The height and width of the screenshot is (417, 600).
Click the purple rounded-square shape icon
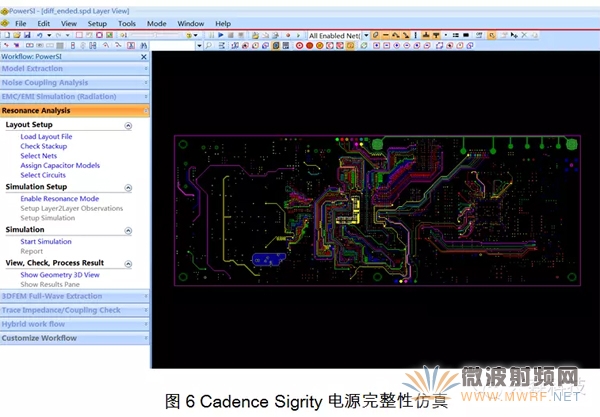tap(99, 35)
